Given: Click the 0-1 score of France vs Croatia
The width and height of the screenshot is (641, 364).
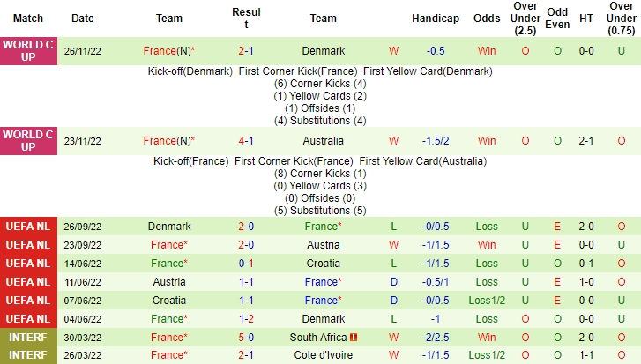Looking at the screenshot, I should [x=246, y=264].
